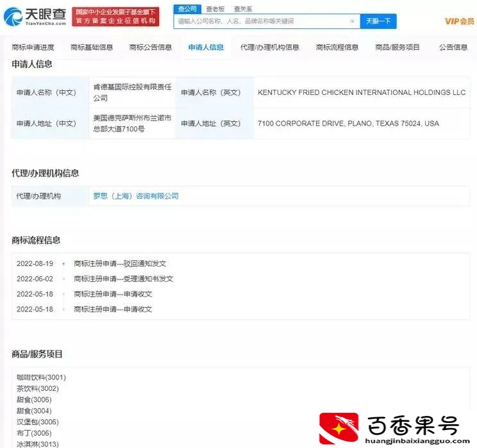Viewport: 477px width, 448px height.
Task: Click 商标注册申请---受理通知书发文 entry
Action: [x=124, y=279]
